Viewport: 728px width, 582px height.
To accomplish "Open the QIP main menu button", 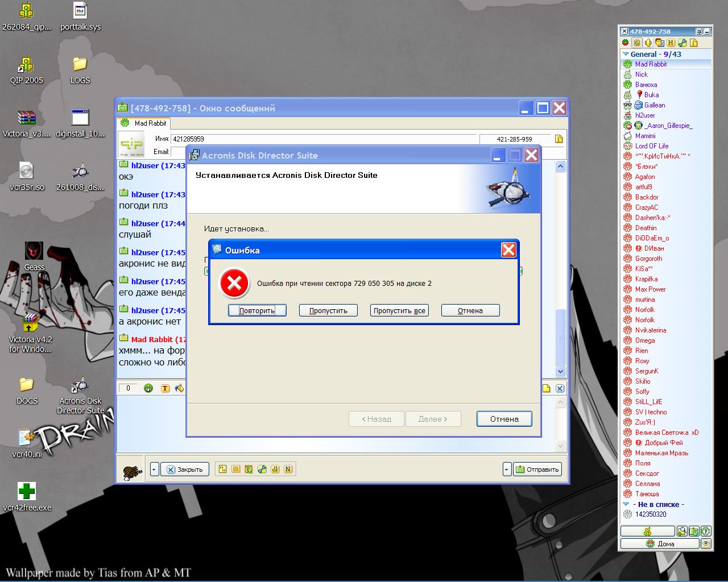I will click(647, 531).
